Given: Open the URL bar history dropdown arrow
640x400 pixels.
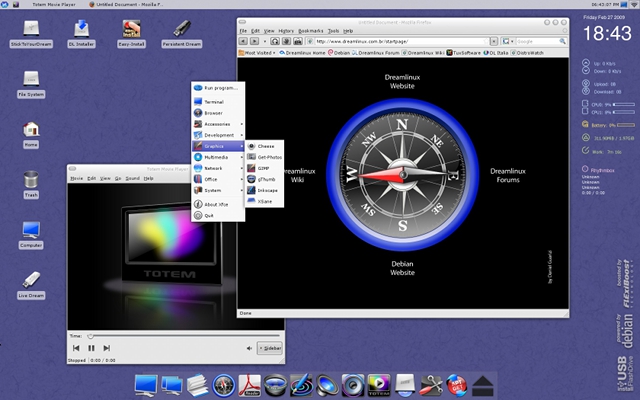Looking at the screenshot, I should (x=494, y=41).
